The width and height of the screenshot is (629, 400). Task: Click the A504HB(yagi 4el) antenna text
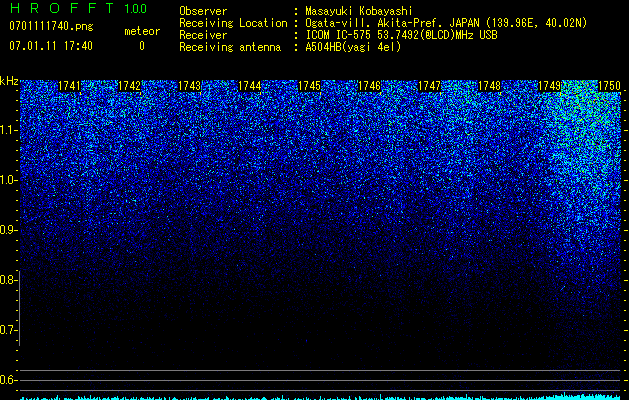pyautogui.click(x=353, y=47)
